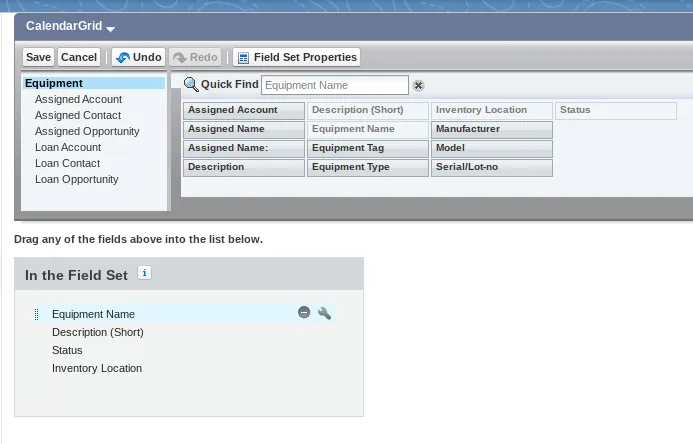Click the Undo arrow icon
693x444 pixels.
pyautogui.click(x=123, y=57)
